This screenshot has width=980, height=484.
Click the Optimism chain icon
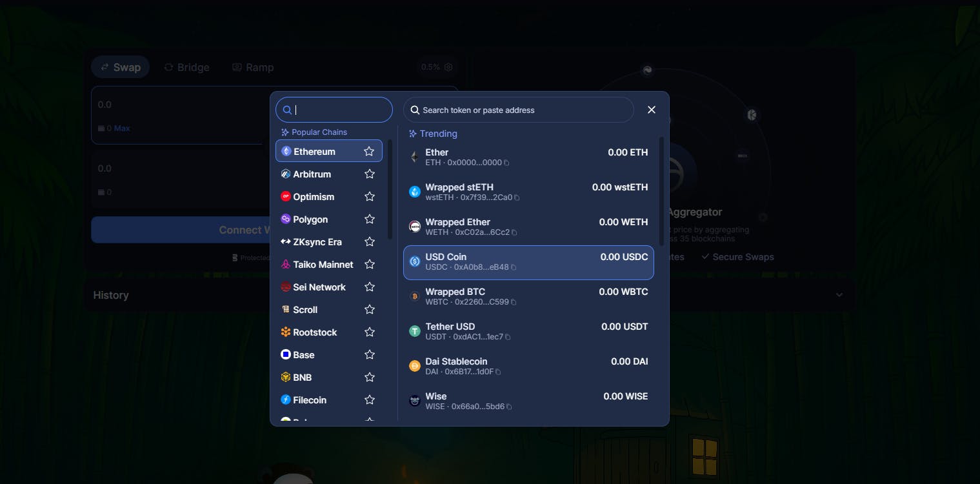click(x=285, y=196)
